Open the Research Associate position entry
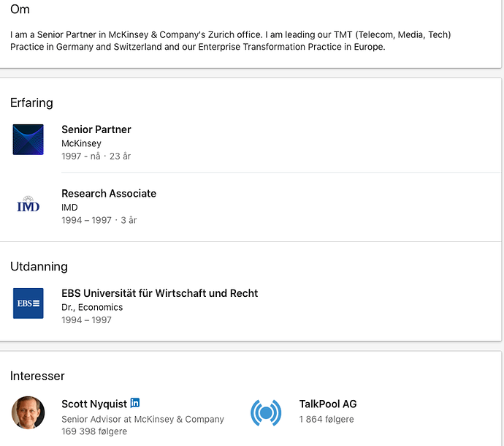 [109, 194]
